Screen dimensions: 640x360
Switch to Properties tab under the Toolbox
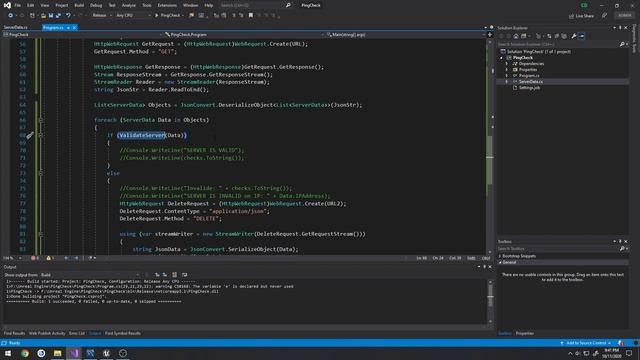[x=524, y=333]
